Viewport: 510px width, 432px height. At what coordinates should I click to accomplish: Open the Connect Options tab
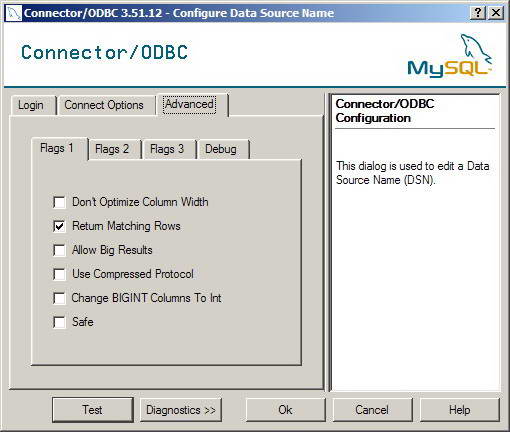point(105,105)
